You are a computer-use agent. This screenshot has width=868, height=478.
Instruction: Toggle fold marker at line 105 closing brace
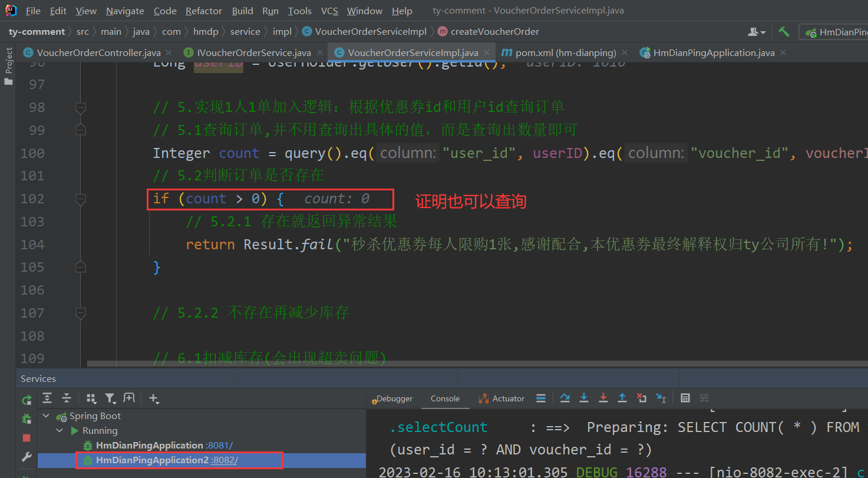81,267
